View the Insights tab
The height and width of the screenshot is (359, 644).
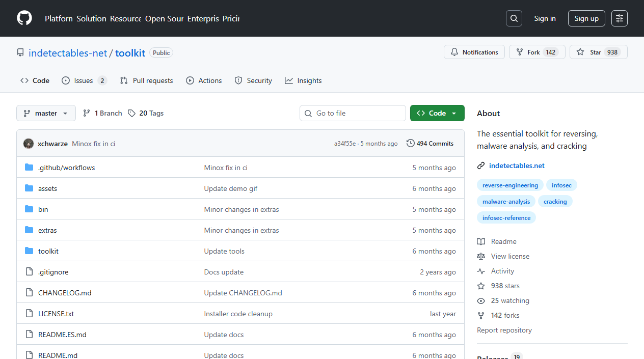[x=303, y=80]
